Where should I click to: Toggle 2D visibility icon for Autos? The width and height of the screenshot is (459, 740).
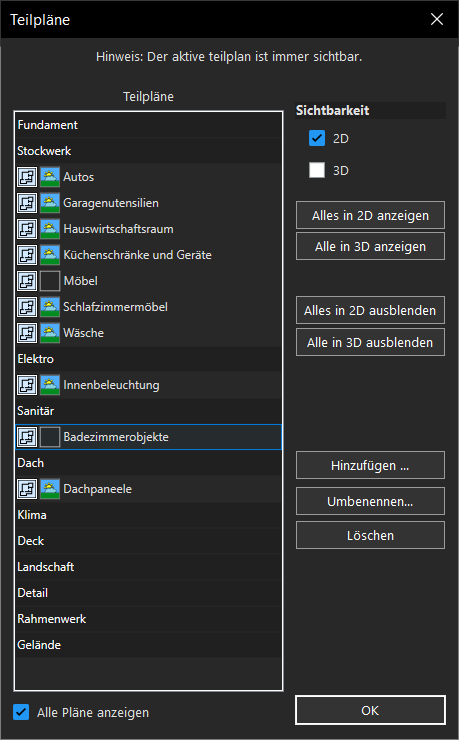(x=27, y=177)
